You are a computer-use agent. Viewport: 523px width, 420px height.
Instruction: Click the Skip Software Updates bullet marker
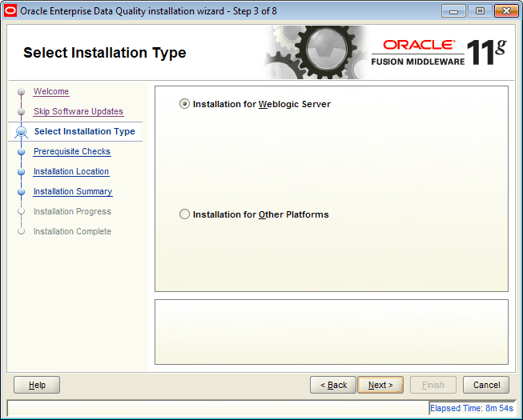click(22, 111)
